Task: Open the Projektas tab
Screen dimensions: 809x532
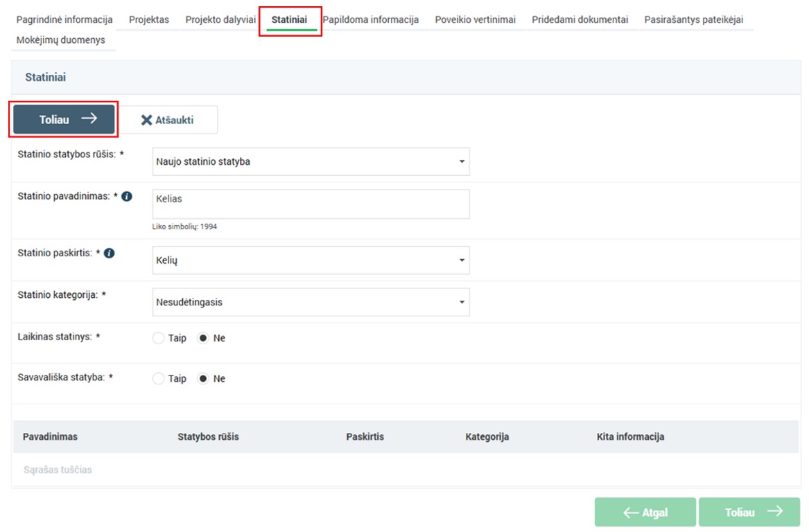Action: (x=149, y=19)
